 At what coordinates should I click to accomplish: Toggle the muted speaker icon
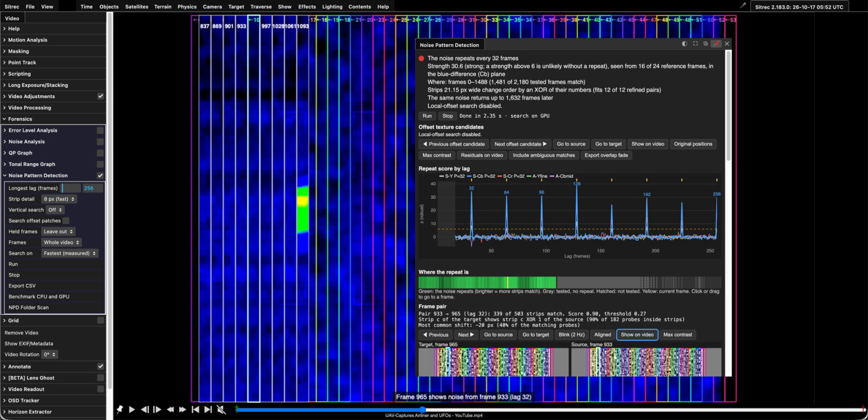[x=221, y=410]
